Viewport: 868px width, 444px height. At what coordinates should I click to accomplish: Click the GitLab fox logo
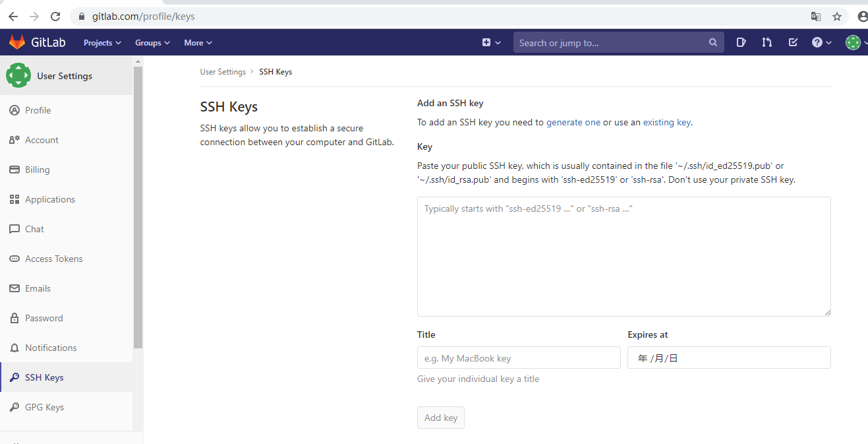pyautogui.click(x=17, y=42)
